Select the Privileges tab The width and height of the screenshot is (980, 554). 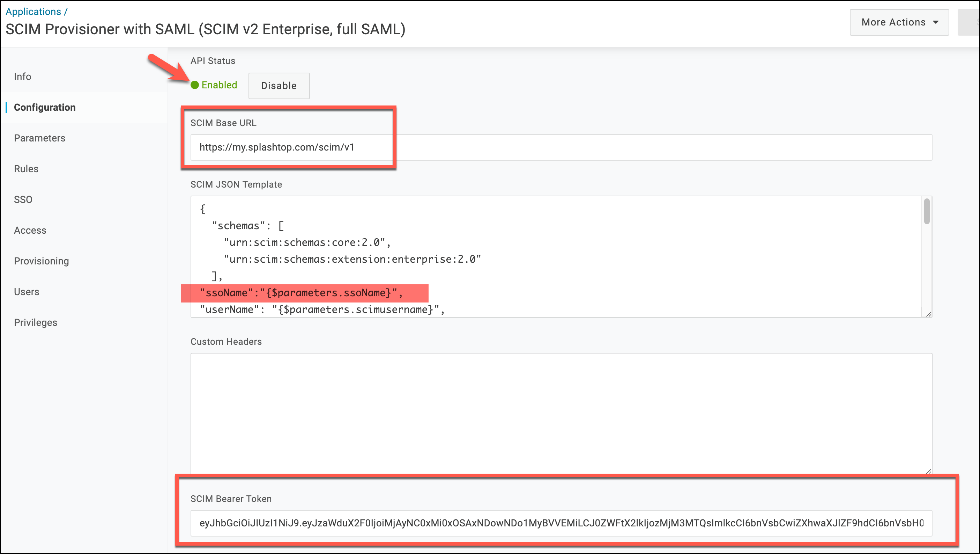point(35,322)
